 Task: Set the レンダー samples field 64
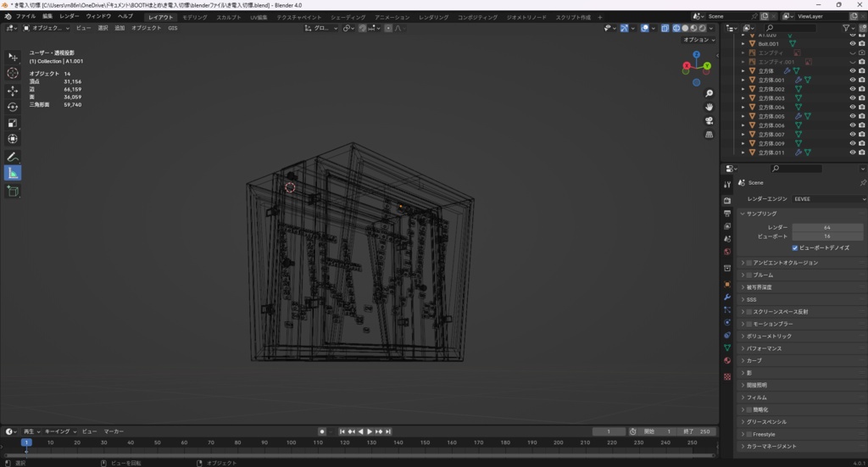827,227
